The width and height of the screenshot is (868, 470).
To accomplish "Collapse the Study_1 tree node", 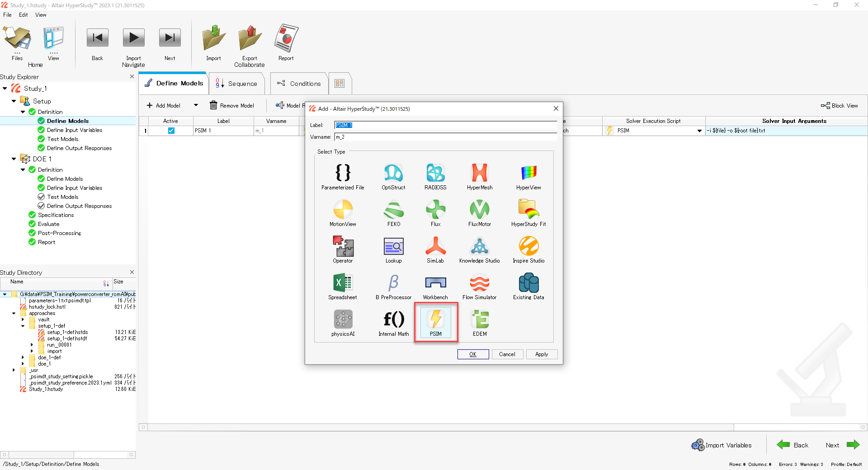I will coord(5,89).
